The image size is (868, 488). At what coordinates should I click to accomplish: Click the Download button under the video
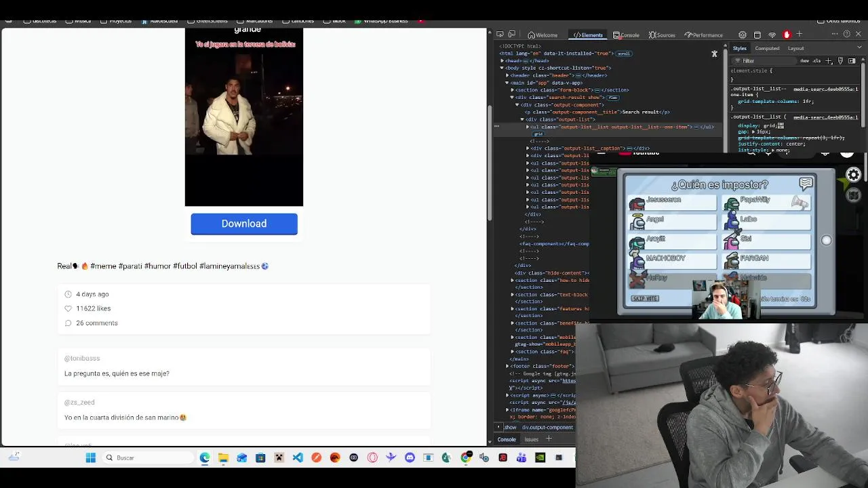(244, 224)
